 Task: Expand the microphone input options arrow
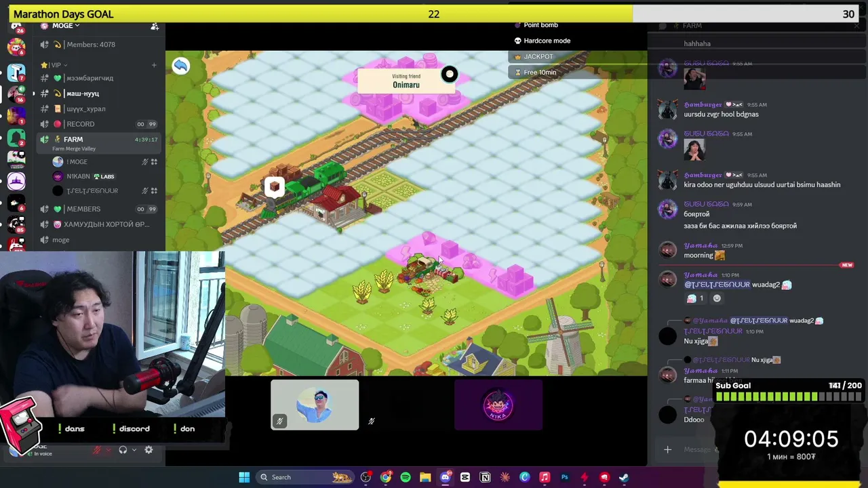[x=108, y=449]
